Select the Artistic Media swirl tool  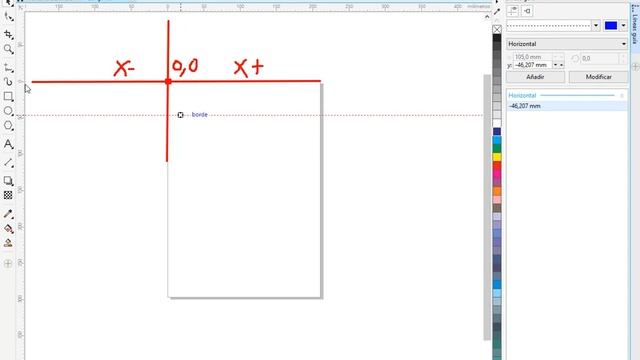pyautogui.click(x=8, y=82)
